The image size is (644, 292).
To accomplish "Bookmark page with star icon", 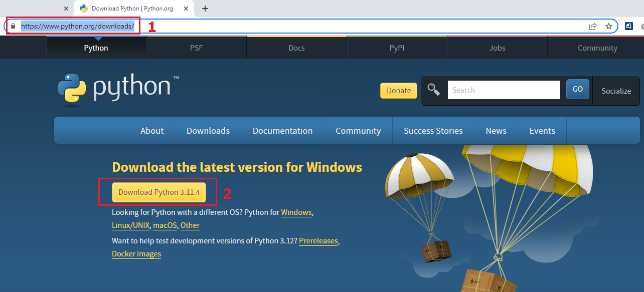I will 609,26.
